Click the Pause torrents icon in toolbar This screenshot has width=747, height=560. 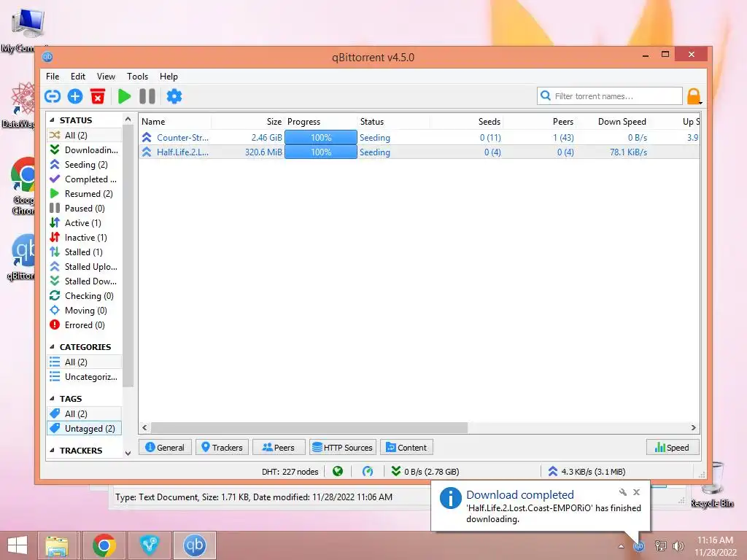(147, 96)
